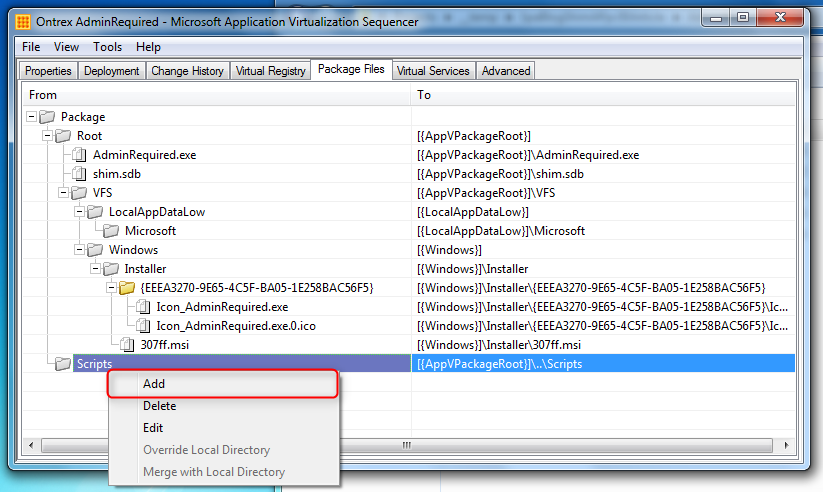Switch to the Virtual Services tab

433,71
